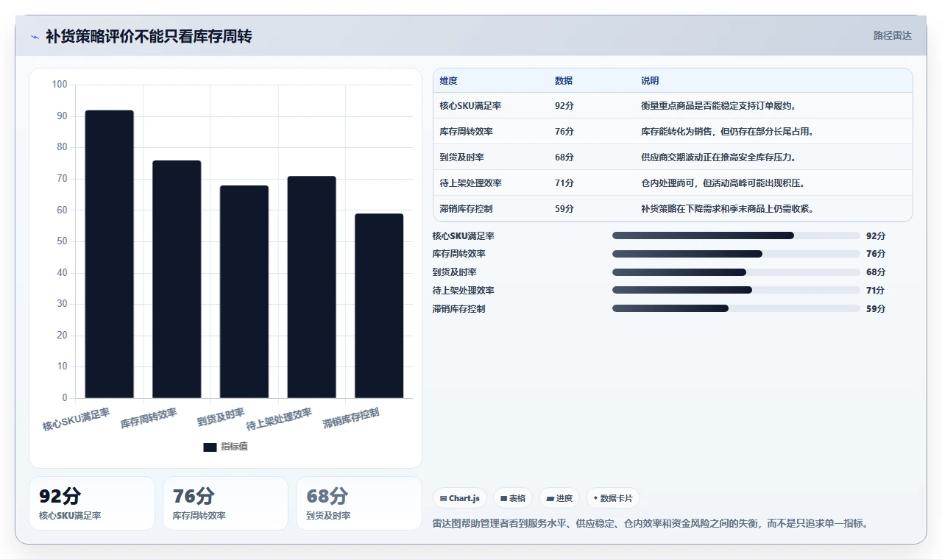This screenshot has height=560, width=942.
Task: Click the footer note starting with 雷达图帮助管理者
Action: click(651, 524)
